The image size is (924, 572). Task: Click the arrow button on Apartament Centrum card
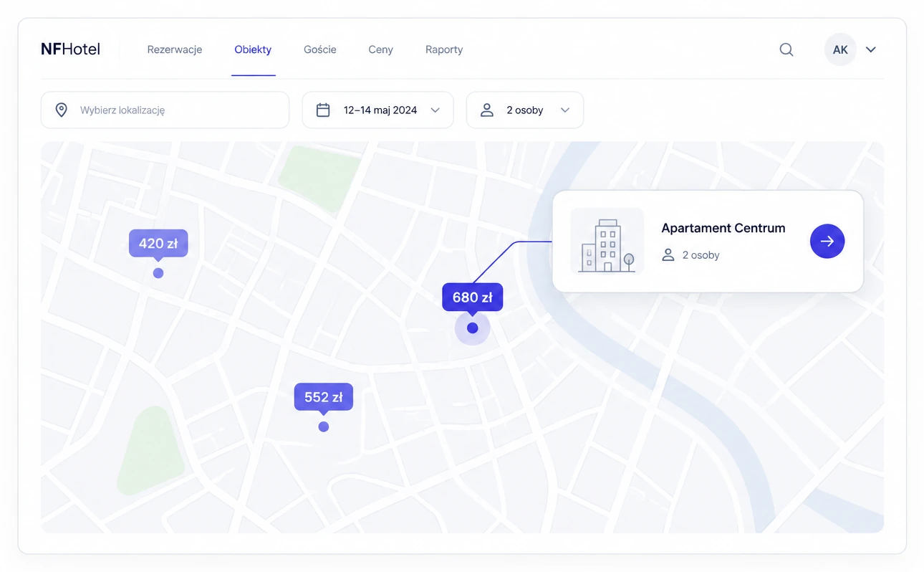coord(827,242)
